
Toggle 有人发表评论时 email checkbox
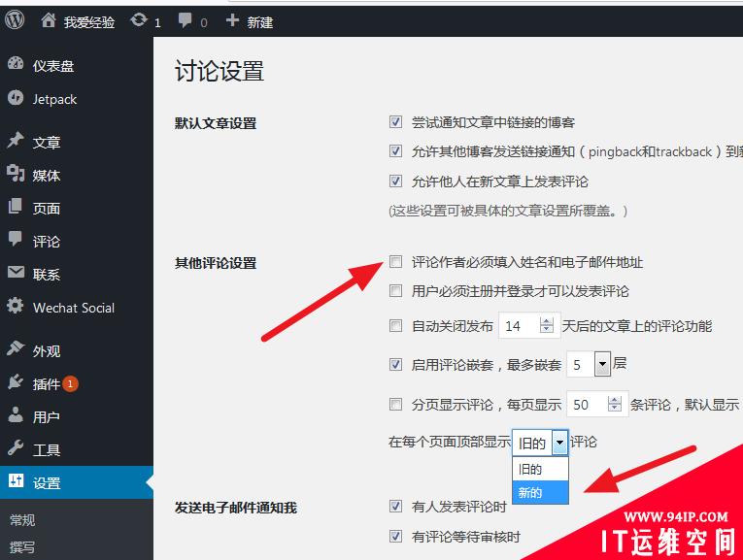click(x=395, y=506)
